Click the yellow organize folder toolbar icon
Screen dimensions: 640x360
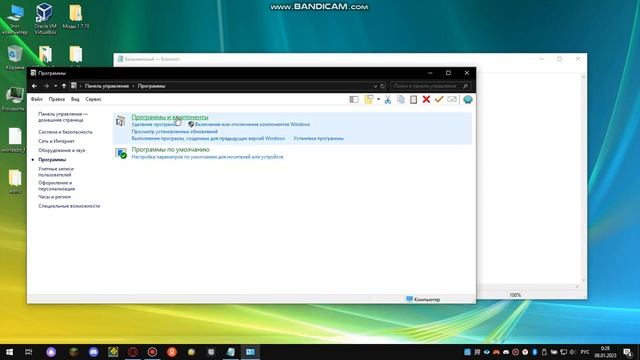pyautogui.click(x=369, y=100)
